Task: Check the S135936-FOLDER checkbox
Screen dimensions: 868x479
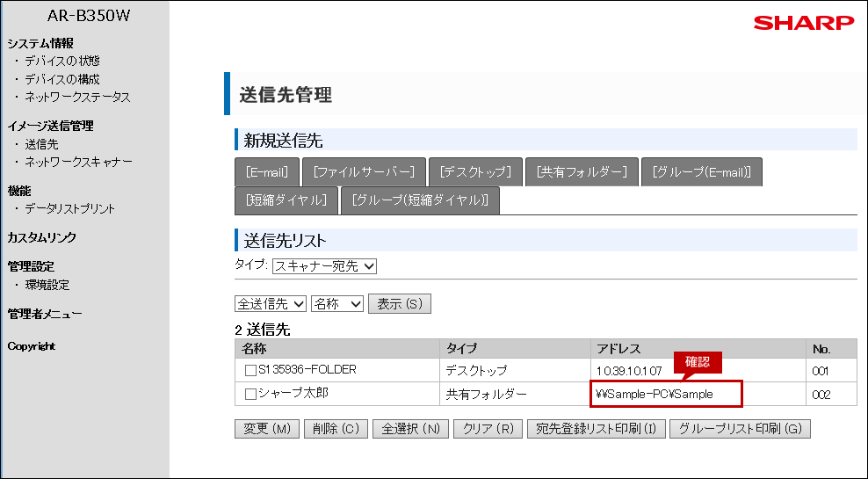Action: point(250,371)
